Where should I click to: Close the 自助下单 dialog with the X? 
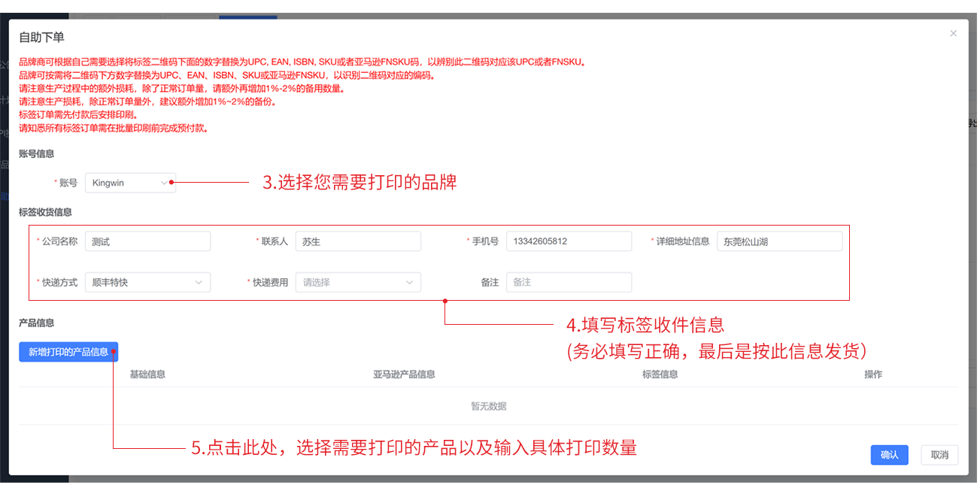(953, 33)
